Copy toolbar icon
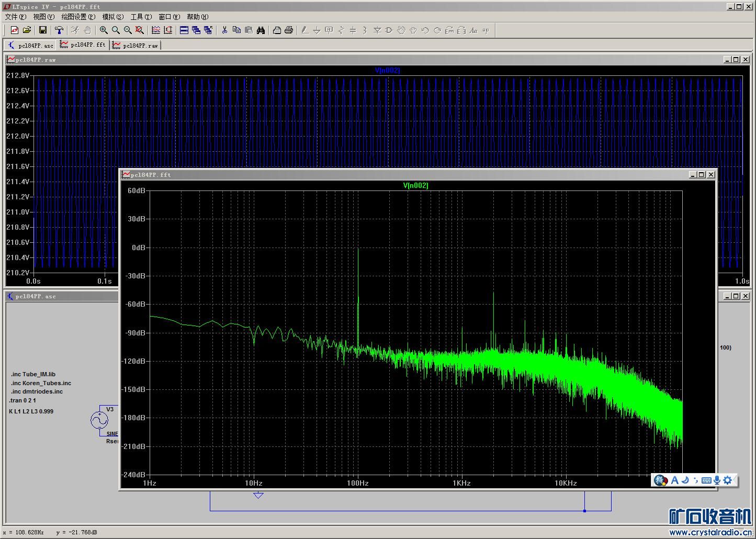Image resolution: width=756 pixels, height=539 pixels. point(236,30)
